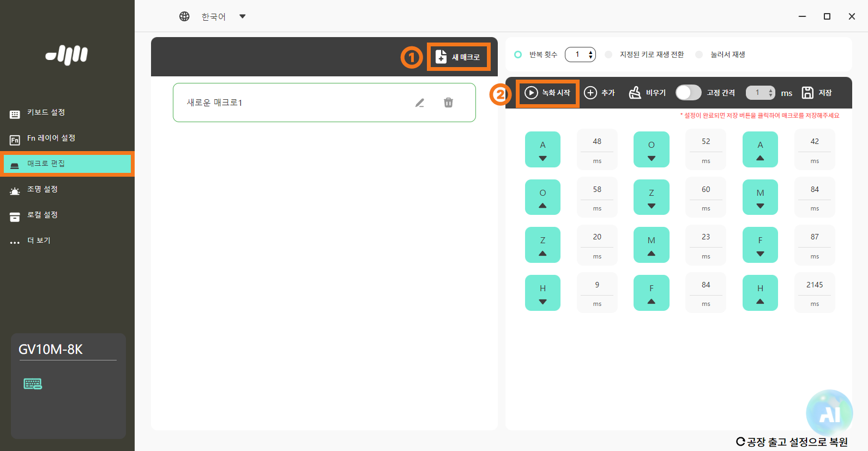Screen dimensions: 868x451
Task: Start recording with 녹화 시작
Action: tap(547, 93)
